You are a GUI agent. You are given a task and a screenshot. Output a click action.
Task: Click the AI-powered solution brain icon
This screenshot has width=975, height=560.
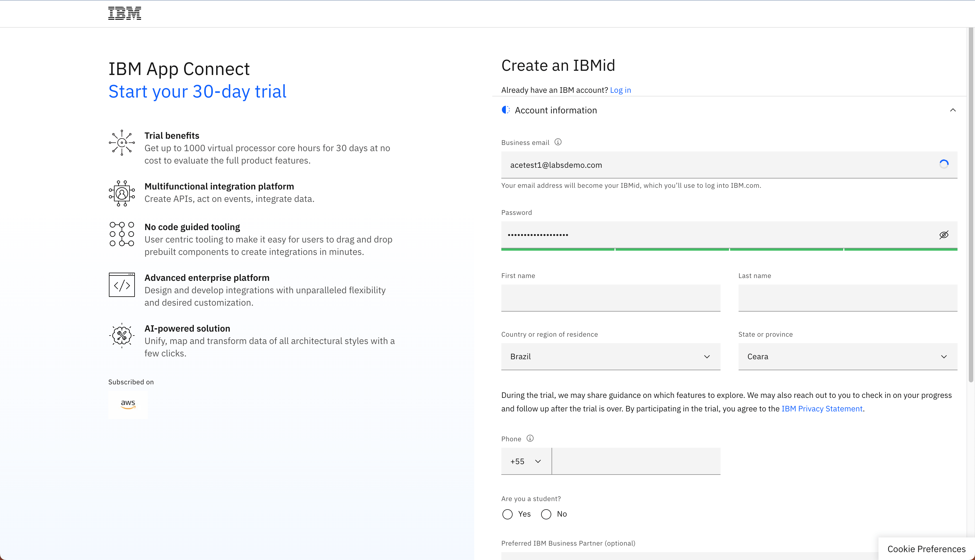pyautogui.click(x=122, y=335)
